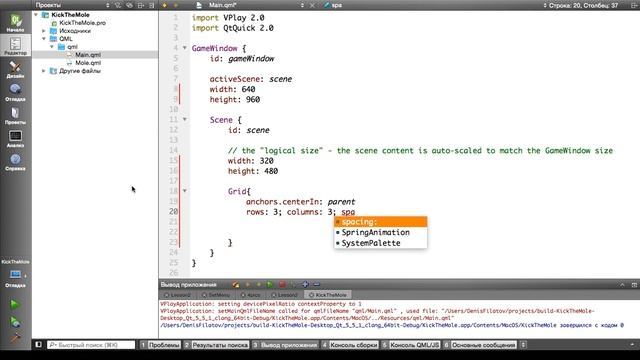Close the Main.qml document
This screenshot has height=360, width=640.
(x=313, y=5)
